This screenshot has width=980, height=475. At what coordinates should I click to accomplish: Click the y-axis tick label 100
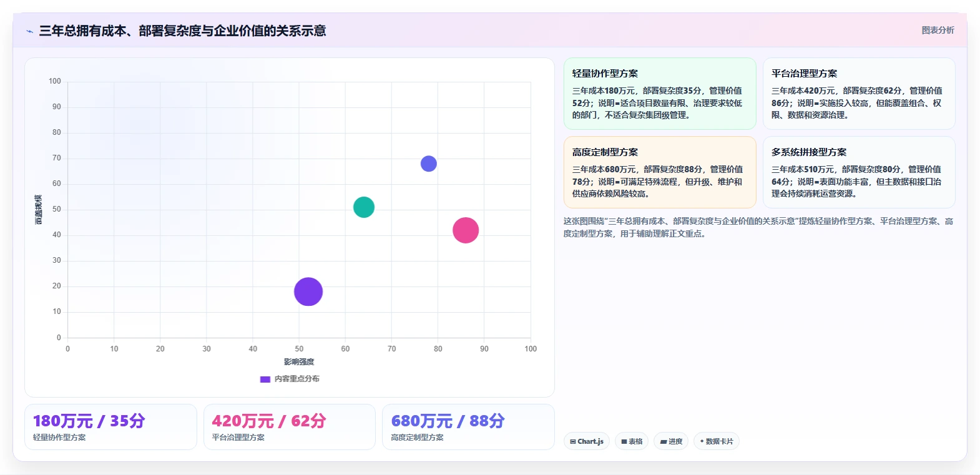click(55, 81)
